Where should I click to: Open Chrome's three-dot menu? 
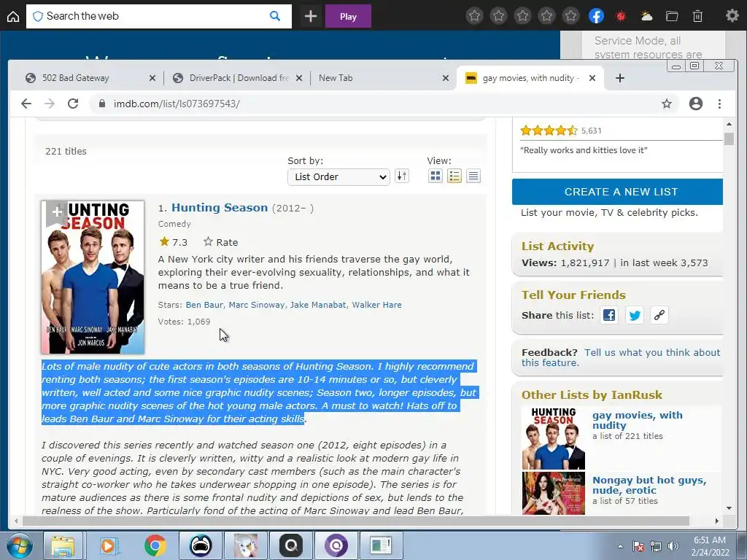pyautogui.click(x=719, y=104)
